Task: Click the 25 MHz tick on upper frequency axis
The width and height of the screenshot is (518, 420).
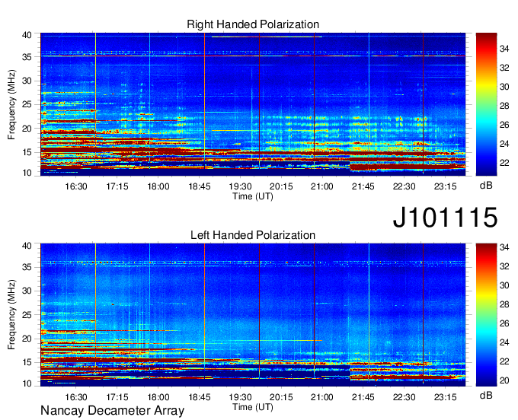Action: pyautogui.click(x=27, y=104)
